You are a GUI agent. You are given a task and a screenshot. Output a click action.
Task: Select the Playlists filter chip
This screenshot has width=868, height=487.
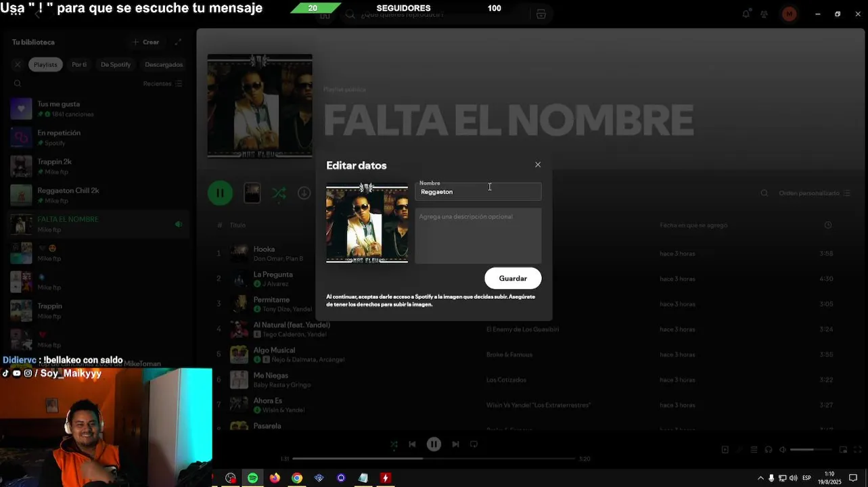click(x=45, y=64)
